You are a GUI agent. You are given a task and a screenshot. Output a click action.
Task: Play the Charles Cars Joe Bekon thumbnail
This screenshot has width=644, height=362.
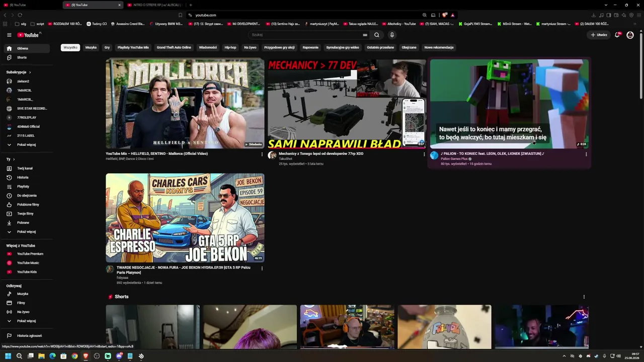coord(185,218)
